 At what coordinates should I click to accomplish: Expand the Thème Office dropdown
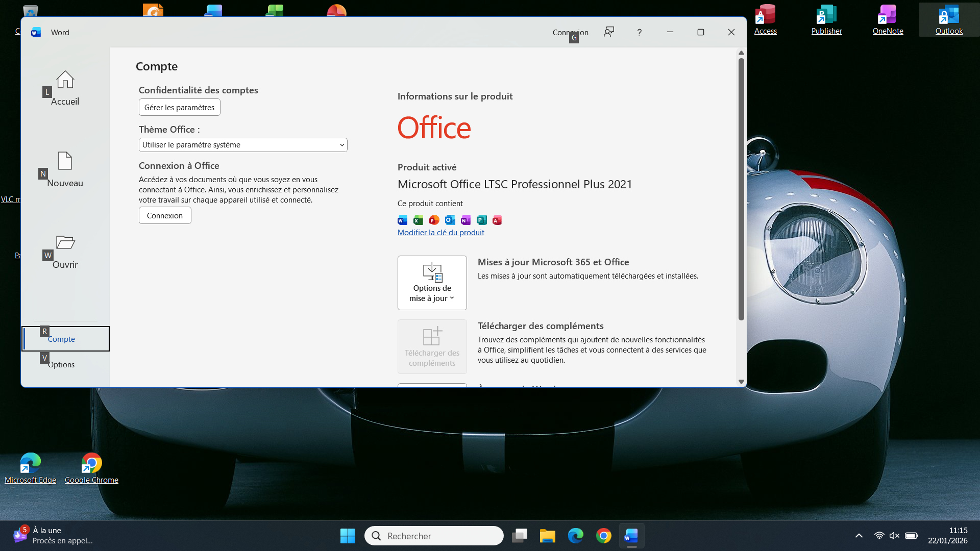coord(243,145)
